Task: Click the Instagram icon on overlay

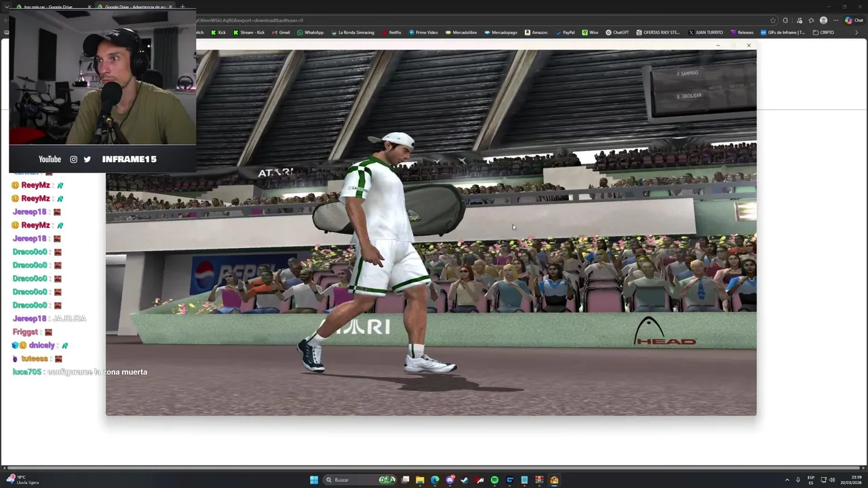Action: pos(73,159)
